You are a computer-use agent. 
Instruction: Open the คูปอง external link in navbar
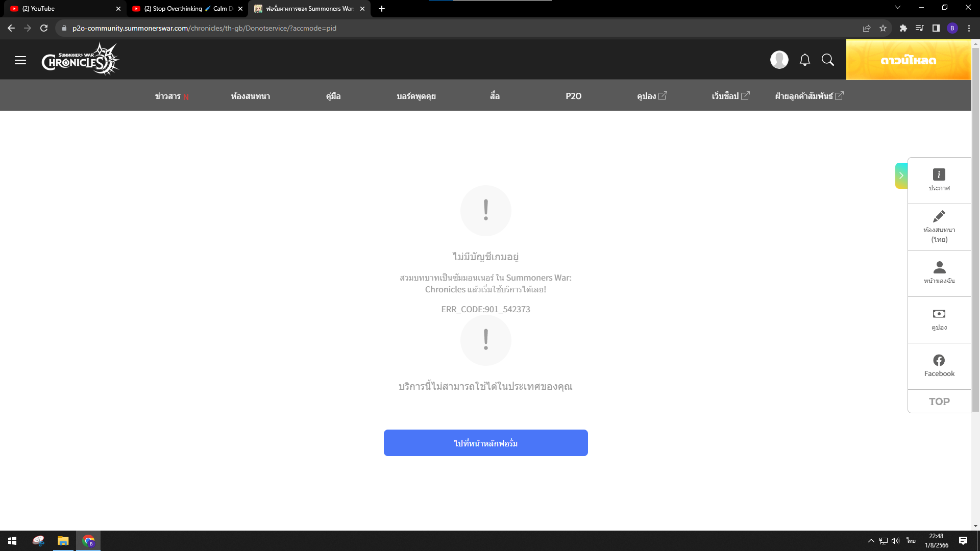(x=652, y=96)
